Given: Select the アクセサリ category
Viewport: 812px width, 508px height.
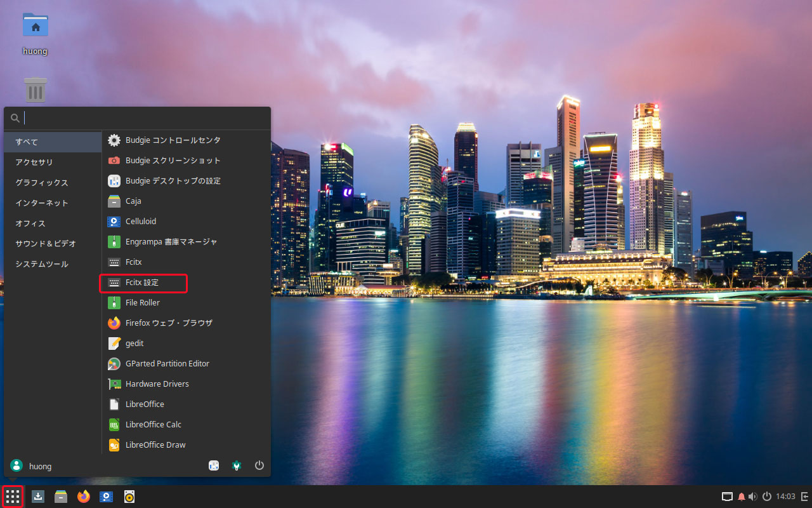Looking at the screenshot, I should tap(34, 163).
